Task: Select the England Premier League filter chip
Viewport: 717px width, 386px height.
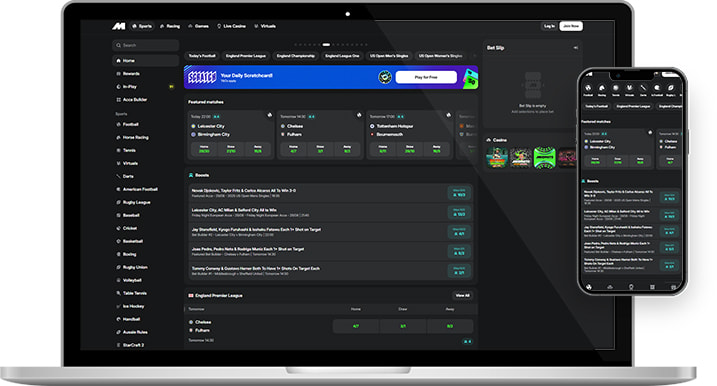Action: (x=246, y=56)
